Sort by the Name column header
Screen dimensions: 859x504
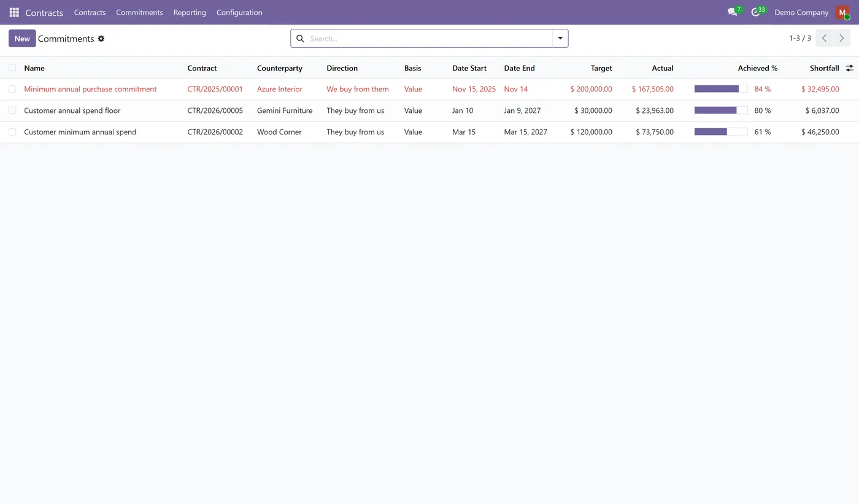point(34,68)
